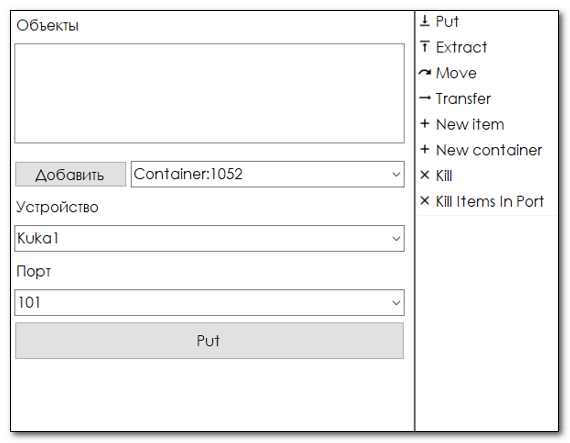
Task: Click the Put down-arrow icon in side menu
Action: pos(425,21)
